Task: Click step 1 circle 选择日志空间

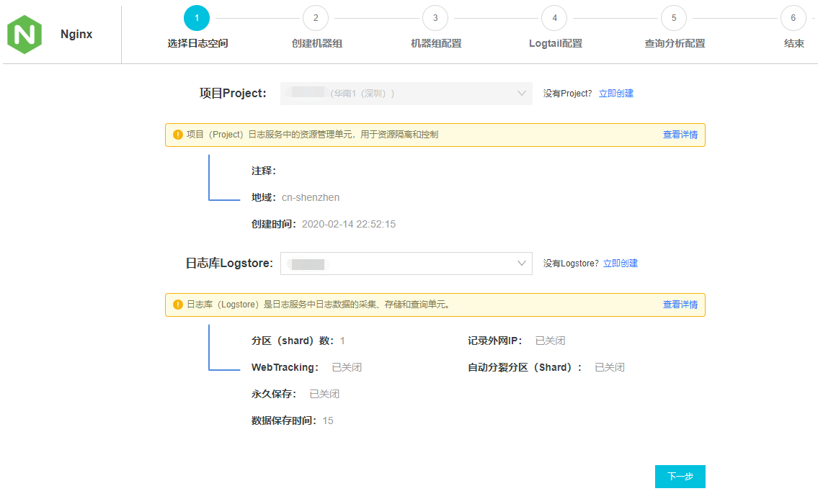Action: pos(197,18)
